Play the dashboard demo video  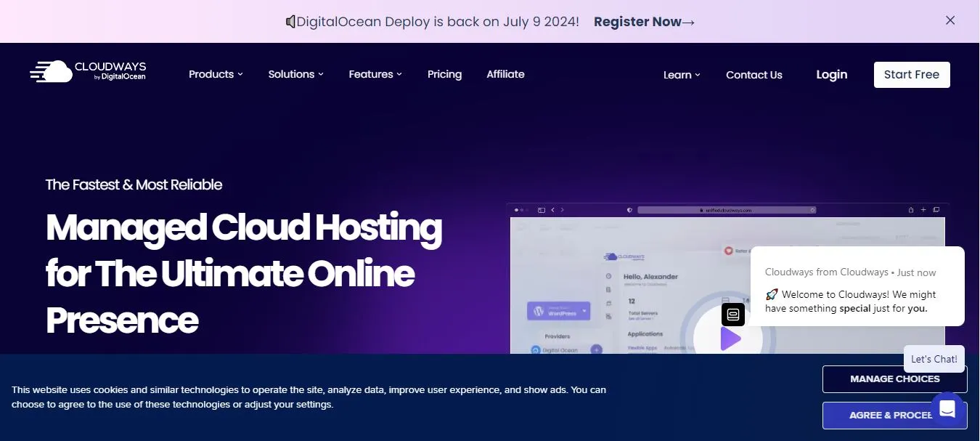click(x=730, y=339)
